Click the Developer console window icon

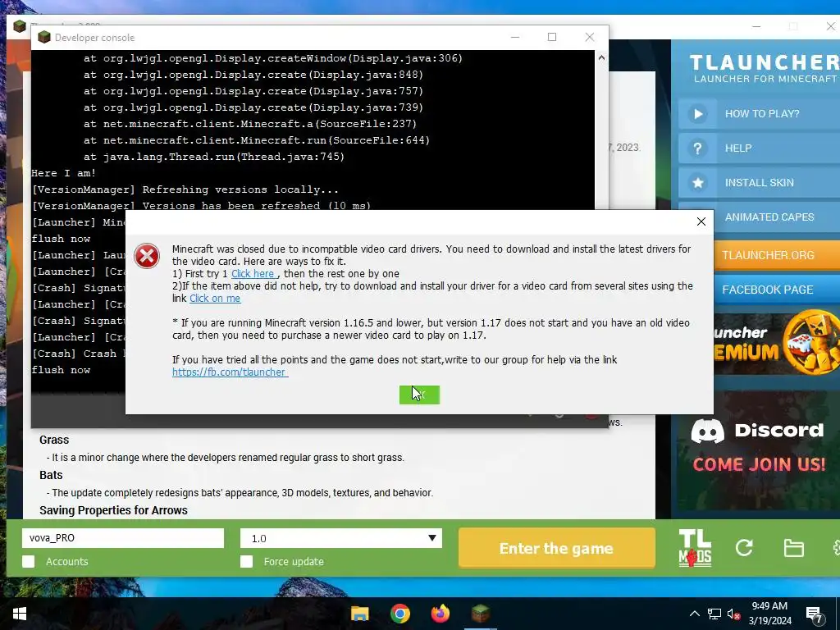(x=44, y=37)
